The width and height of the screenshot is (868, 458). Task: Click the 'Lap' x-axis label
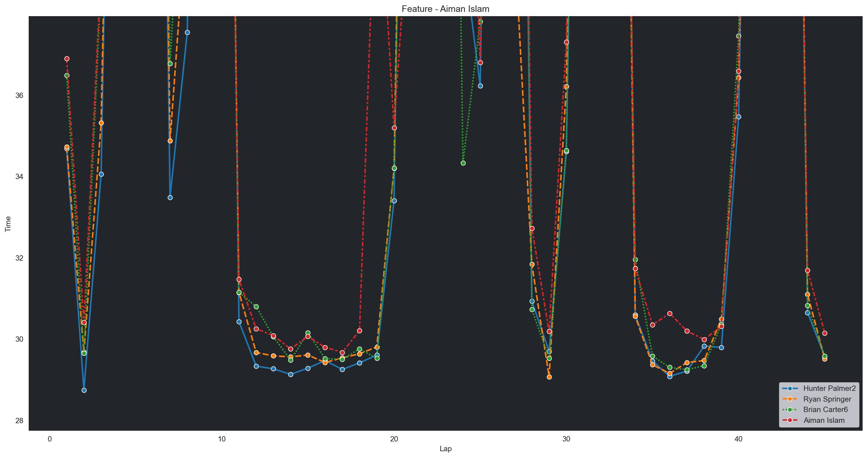[x=445, y=449]
